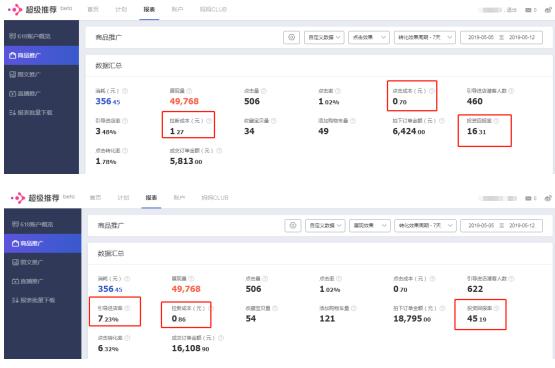Open 妈妈CLUB tab in the upper report
555x368 pixels.
coord(213,9)
